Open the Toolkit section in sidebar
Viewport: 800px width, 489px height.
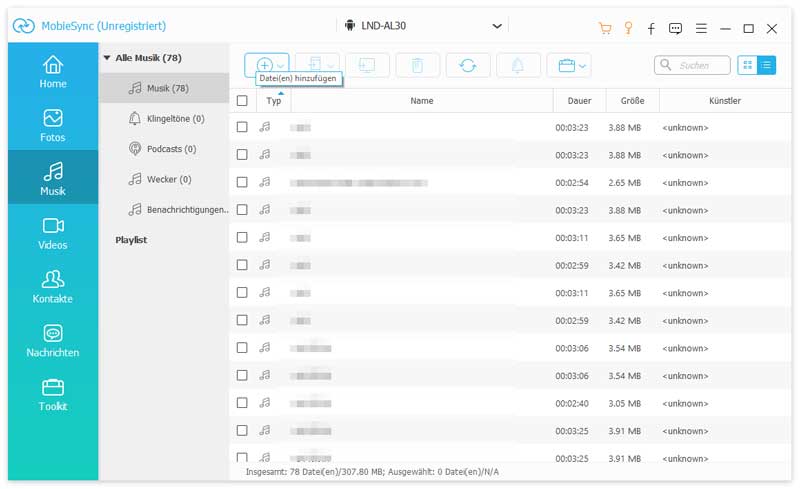pos(53,395)
